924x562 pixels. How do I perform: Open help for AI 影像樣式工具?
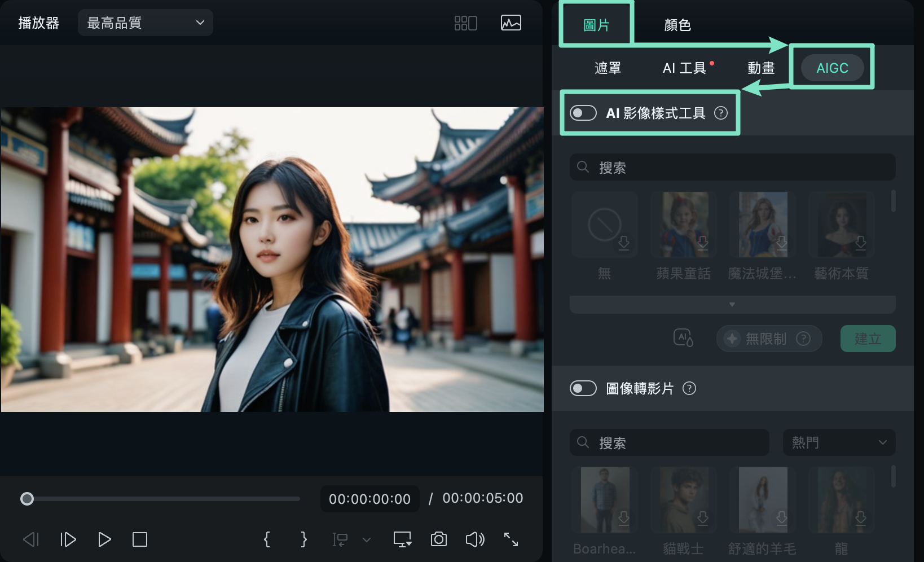coord(721,113)
